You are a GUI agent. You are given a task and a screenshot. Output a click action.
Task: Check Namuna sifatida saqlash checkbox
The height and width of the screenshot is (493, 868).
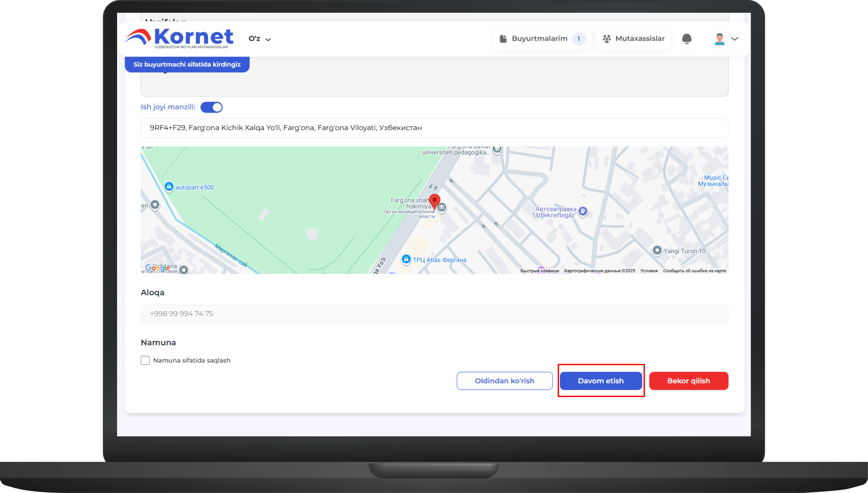[145, 360]
